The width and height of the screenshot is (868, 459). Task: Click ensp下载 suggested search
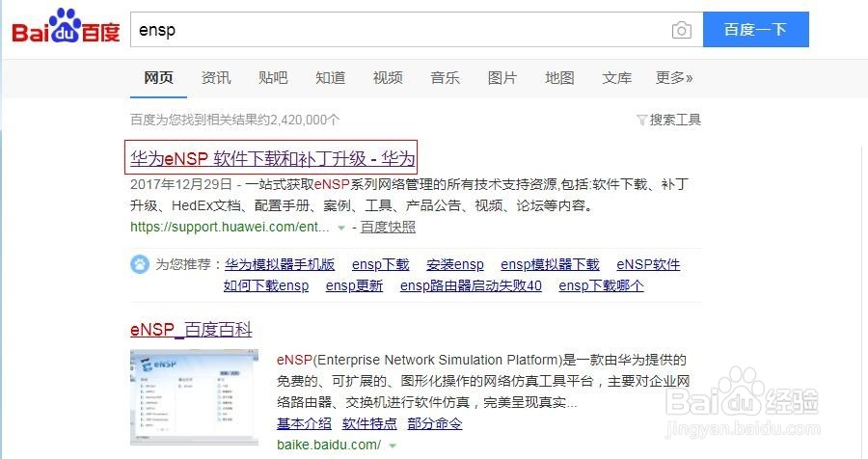pos(380,264)
